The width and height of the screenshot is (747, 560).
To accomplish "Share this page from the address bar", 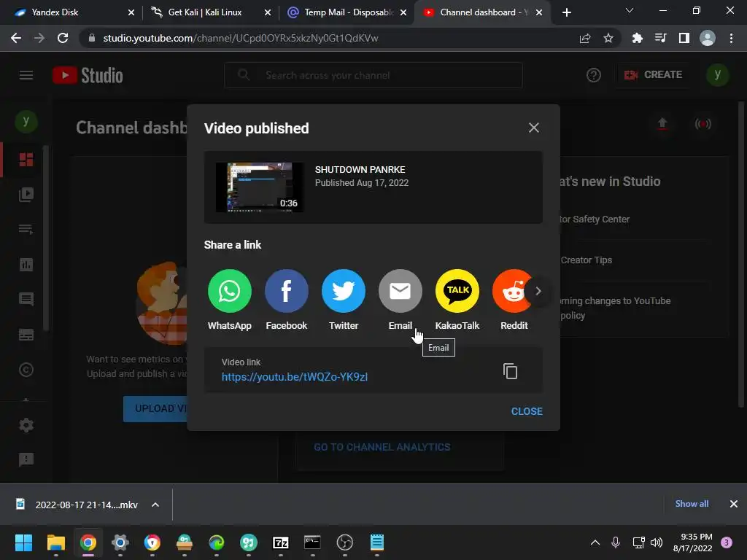I will click(585, 38).
